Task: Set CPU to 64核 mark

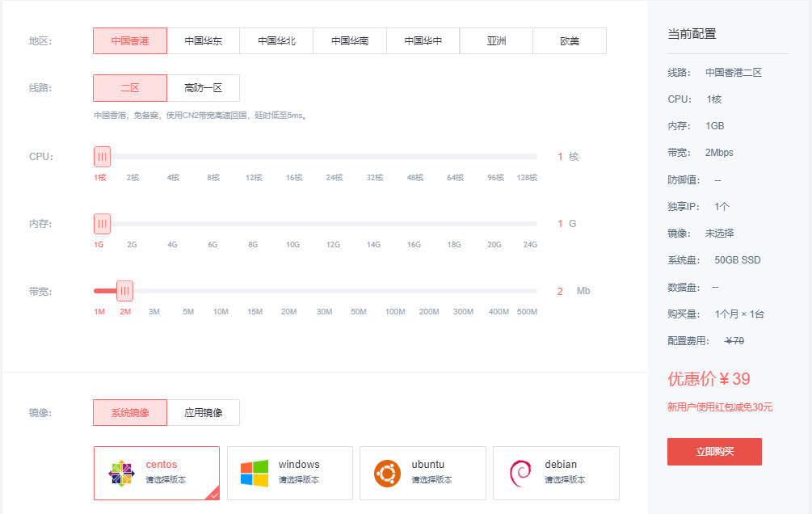Action: pos(456,178)
